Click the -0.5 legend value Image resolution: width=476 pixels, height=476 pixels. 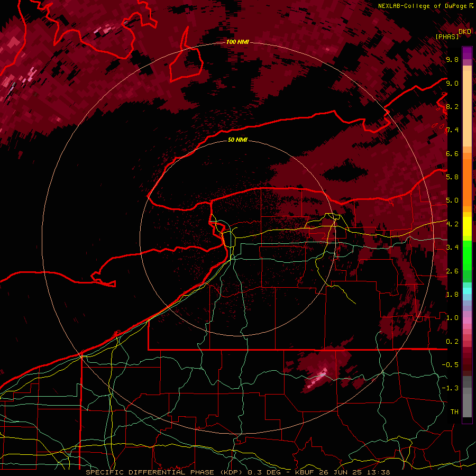tap(450, 365)
